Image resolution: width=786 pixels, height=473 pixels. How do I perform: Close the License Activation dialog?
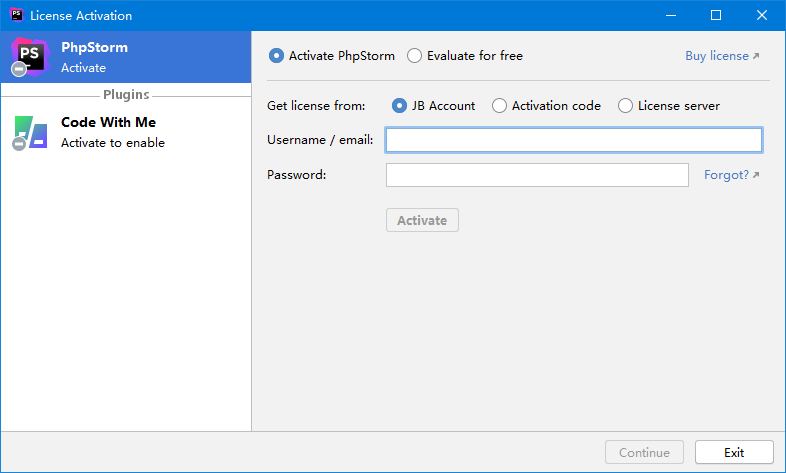pos(762,15)
